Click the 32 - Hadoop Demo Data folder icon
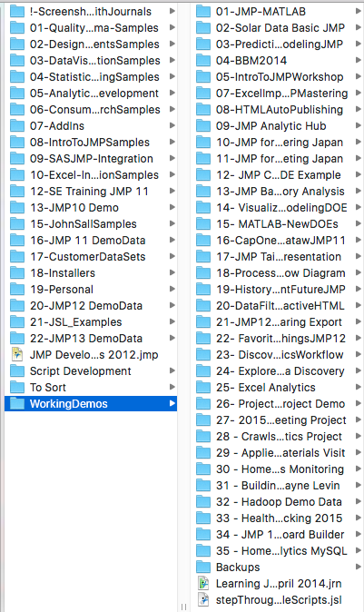Screen dimensions: 364x612 (203, 501)
